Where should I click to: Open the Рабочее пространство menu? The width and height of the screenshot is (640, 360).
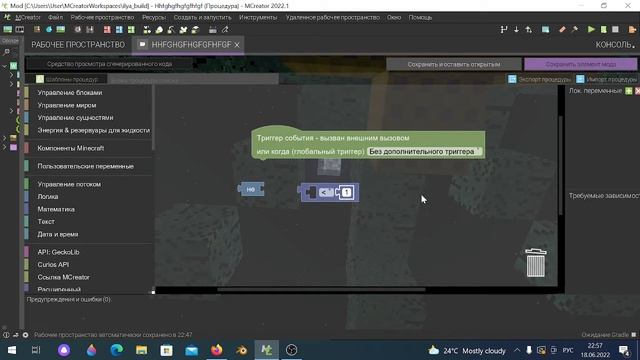[102, 17]
